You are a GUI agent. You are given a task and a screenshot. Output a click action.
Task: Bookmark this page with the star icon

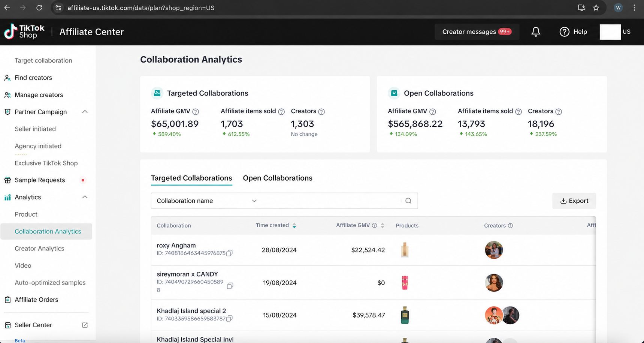596,7
